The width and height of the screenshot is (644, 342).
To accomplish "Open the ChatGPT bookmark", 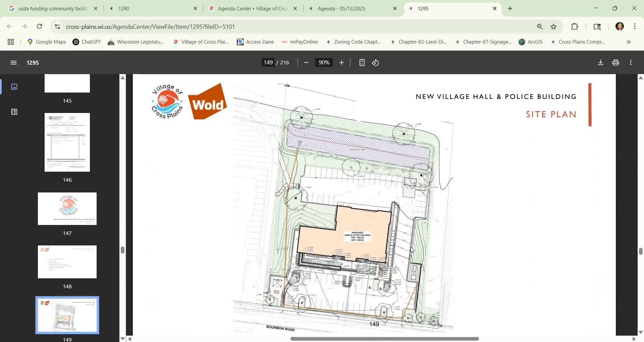I will coord(87,42).
